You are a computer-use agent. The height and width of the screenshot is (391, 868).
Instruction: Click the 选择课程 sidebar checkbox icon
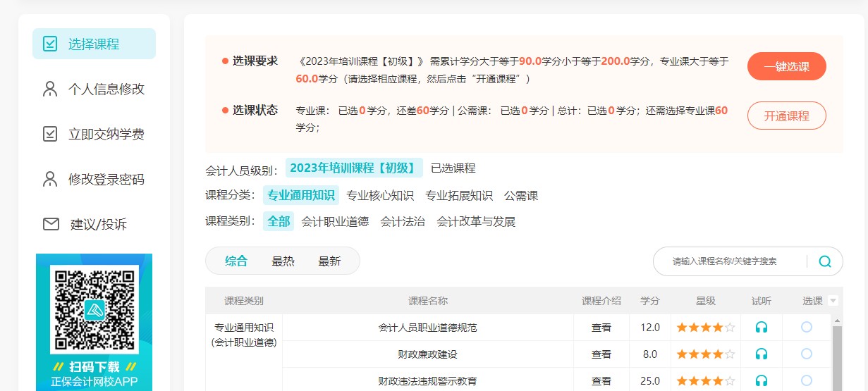pos(50,44)
